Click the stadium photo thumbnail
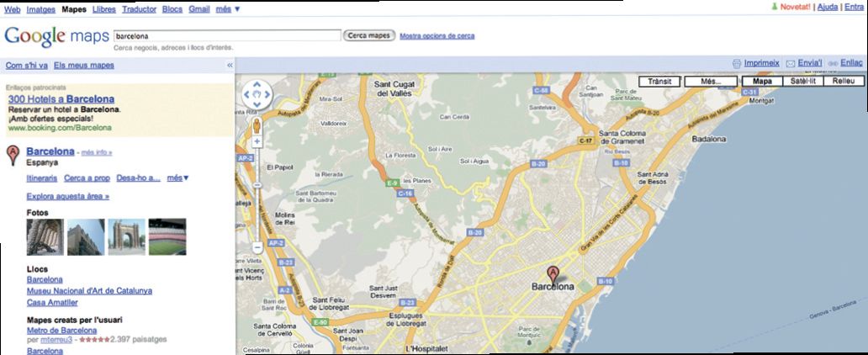 (x=167, y=236)
